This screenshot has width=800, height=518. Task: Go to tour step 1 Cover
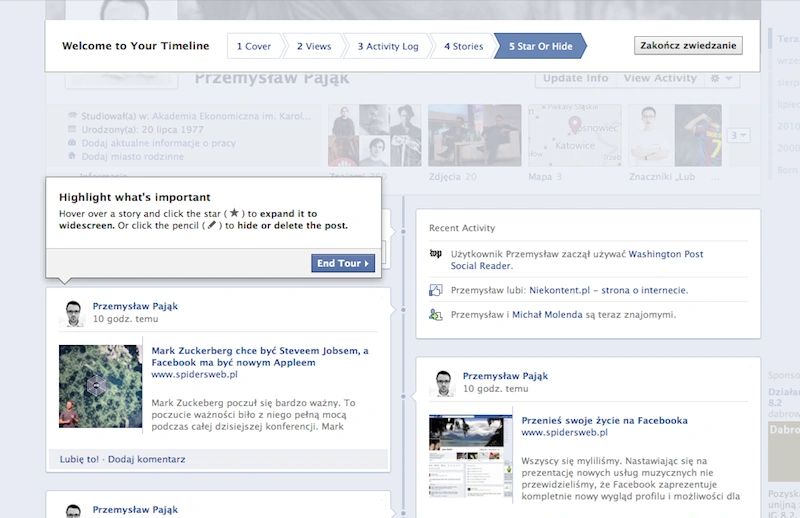click(x=254, y=46)
